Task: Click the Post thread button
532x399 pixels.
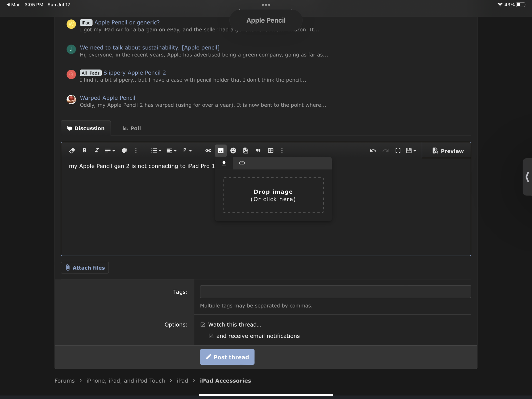Action: point(227,357)
